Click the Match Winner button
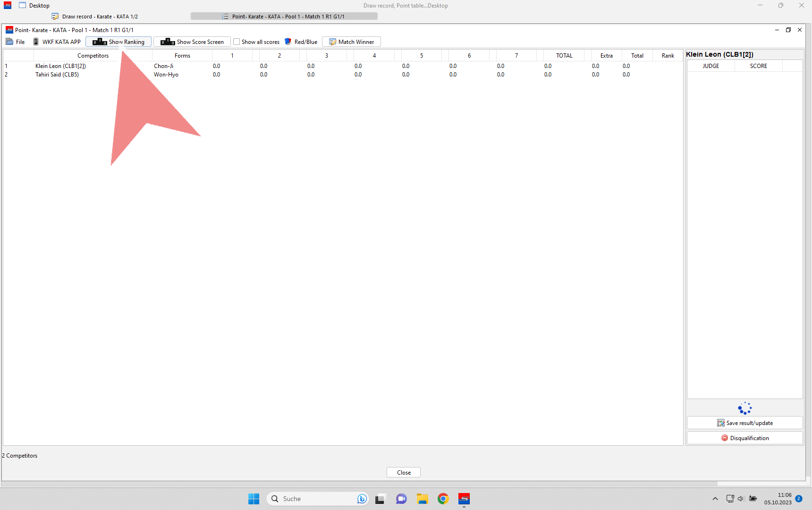 tap(351, 42)
